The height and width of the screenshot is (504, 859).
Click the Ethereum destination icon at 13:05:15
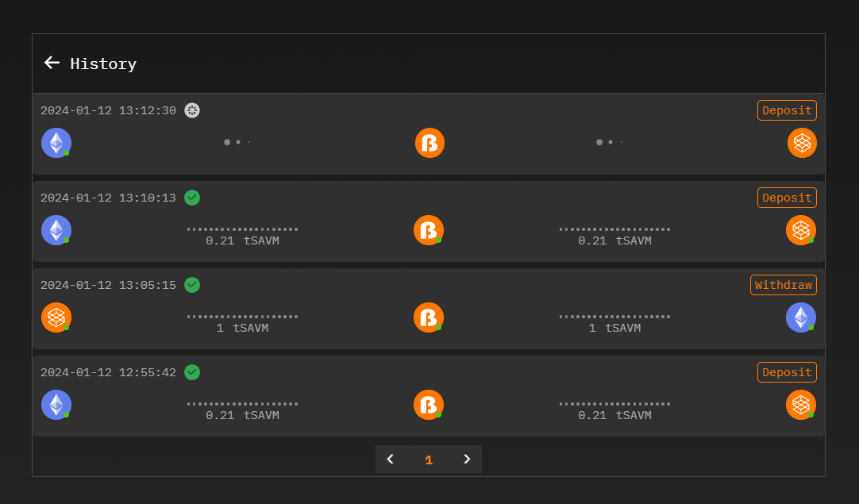click(801, 317)
